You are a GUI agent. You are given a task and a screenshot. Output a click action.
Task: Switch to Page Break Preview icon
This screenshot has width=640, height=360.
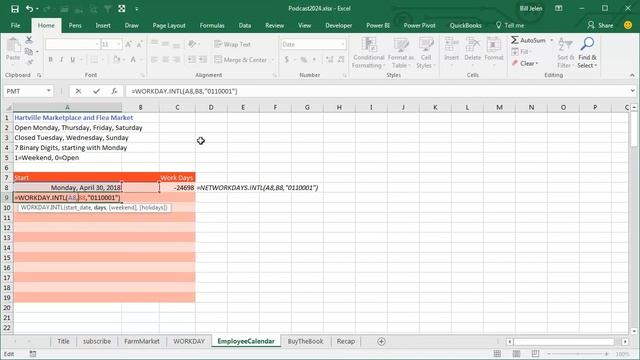click(x=535, y=353)
